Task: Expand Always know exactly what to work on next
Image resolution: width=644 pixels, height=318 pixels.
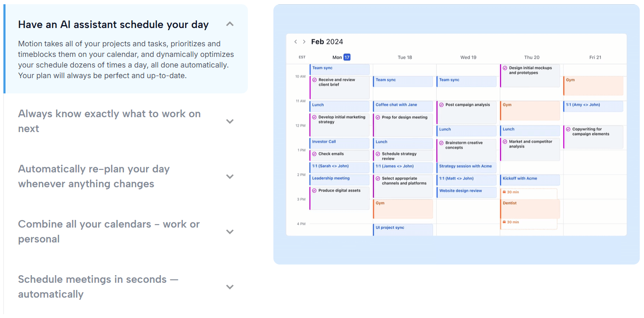Action: (x=230, y=121)
